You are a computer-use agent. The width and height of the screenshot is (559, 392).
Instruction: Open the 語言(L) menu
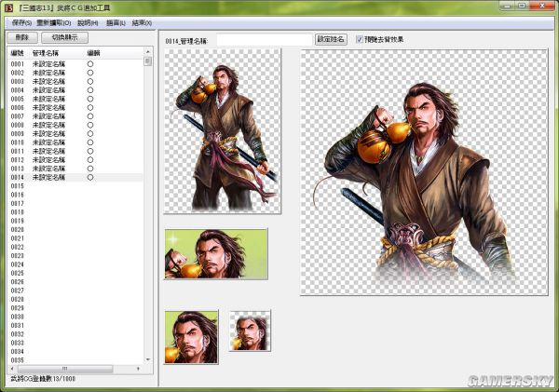point(116,21)
